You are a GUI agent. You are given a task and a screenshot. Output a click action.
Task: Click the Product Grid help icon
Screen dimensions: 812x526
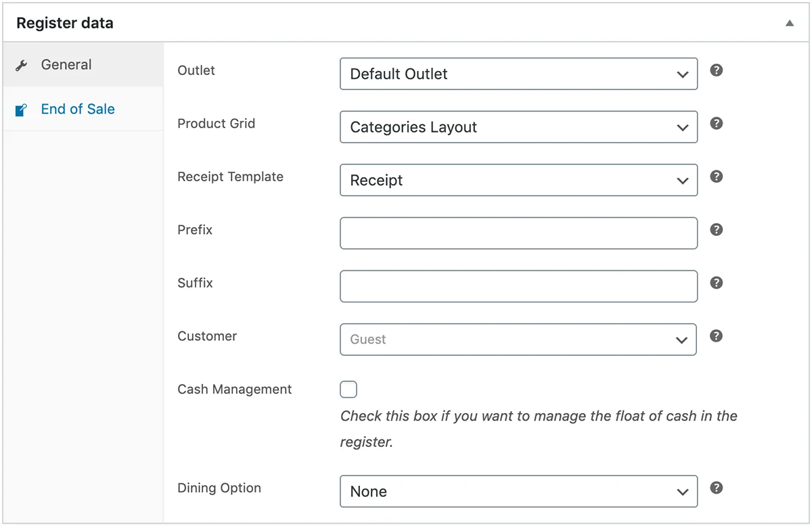pos(716,123)
